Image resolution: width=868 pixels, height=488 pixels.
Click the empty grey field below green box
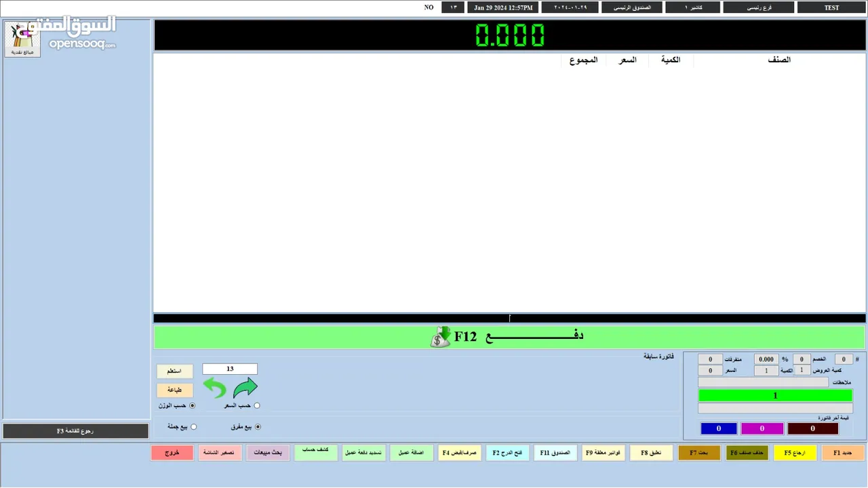tap(775, 408)
